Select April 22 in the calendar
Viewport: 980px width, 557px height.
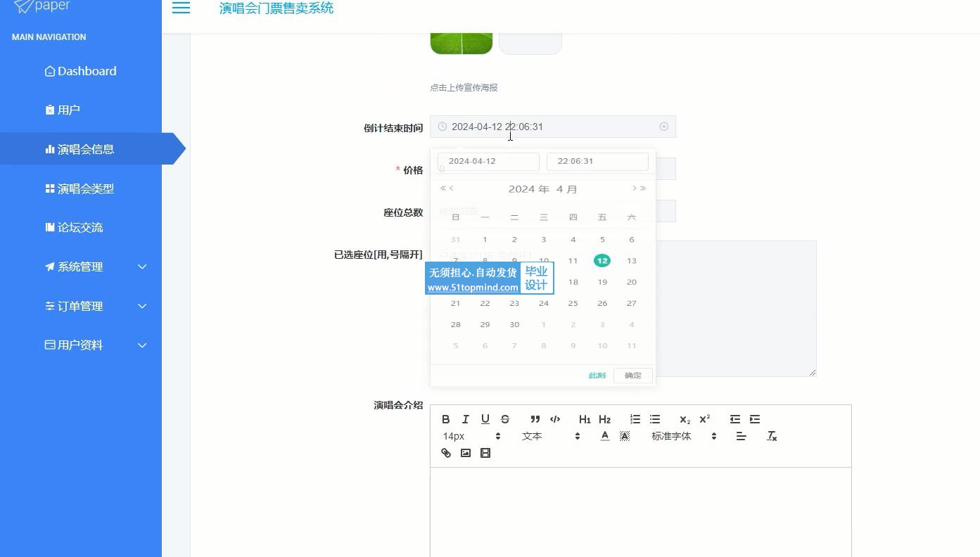click(485, 303)
